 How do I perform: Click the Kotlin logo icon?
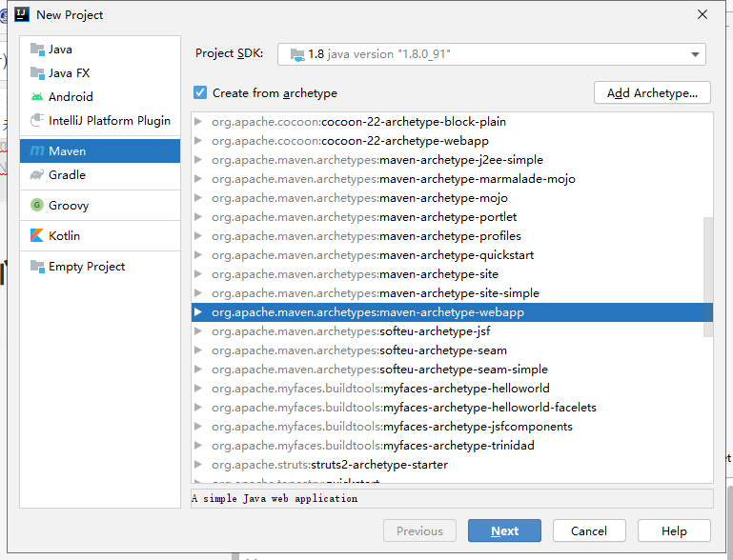click(37, 235)
